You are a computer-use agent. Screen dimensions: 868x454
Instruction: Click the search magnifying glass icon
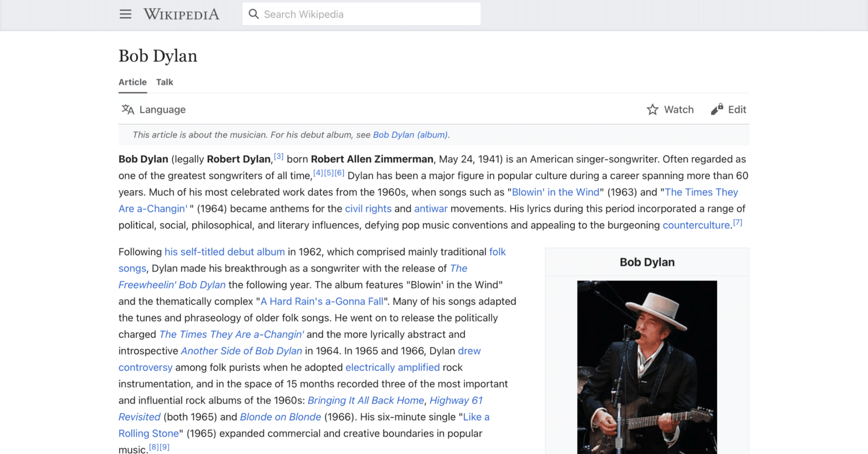pyautogui.click(x=254, y=14)
